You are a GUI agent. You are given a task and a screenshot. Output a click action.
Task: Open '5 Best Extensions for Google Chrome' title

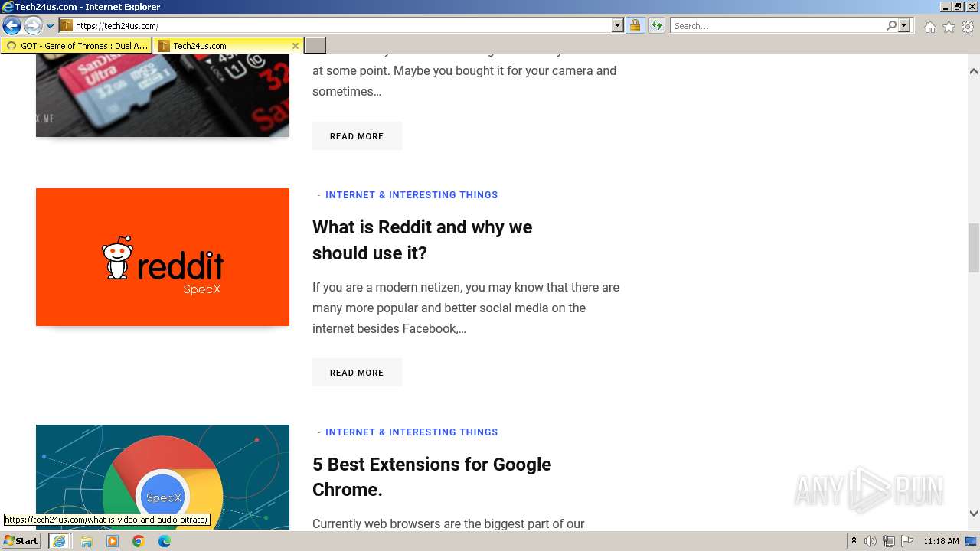pyautogui.click(x=432, y=477)
